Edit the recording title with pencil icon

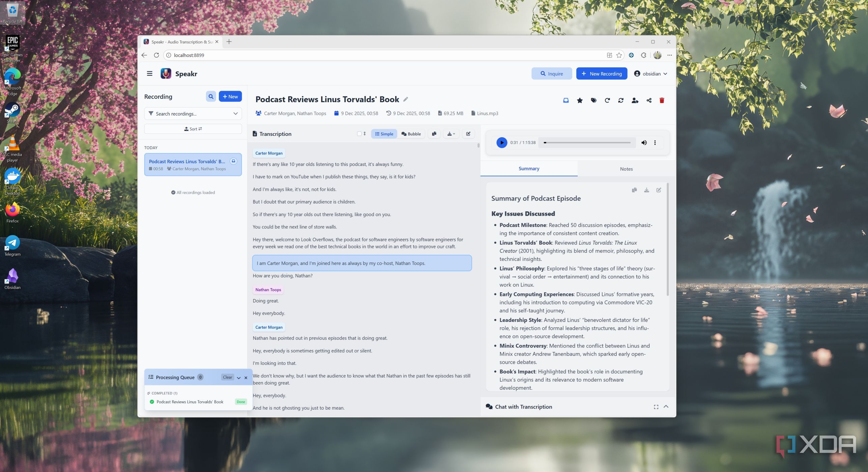click(406, 99)
